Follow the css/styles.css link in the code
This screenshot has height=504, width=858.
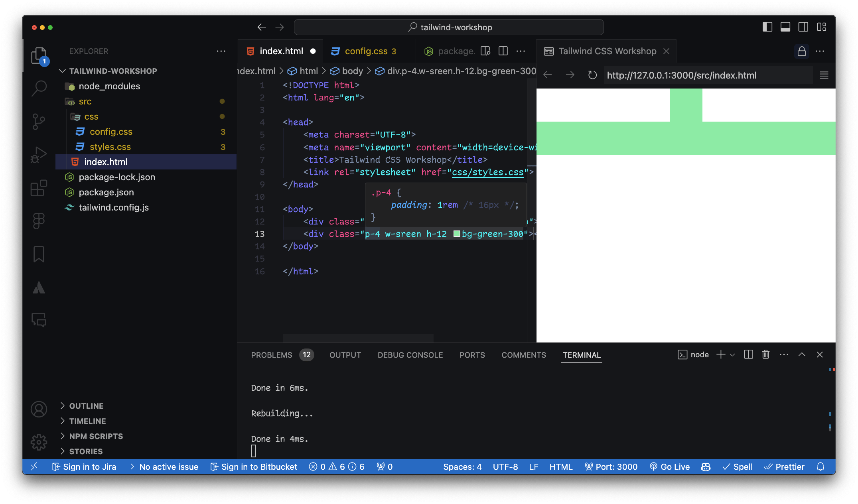[487, 172]
